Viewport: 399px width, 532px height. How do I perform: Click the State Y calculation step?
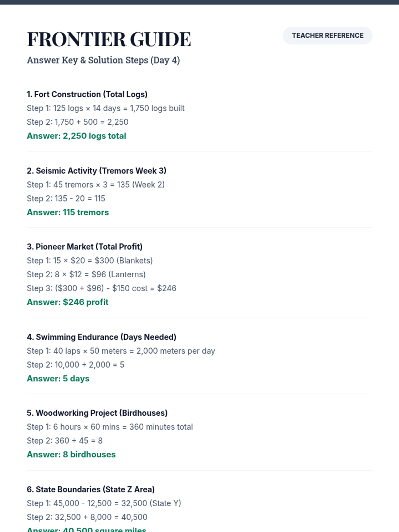pos(104,503)
